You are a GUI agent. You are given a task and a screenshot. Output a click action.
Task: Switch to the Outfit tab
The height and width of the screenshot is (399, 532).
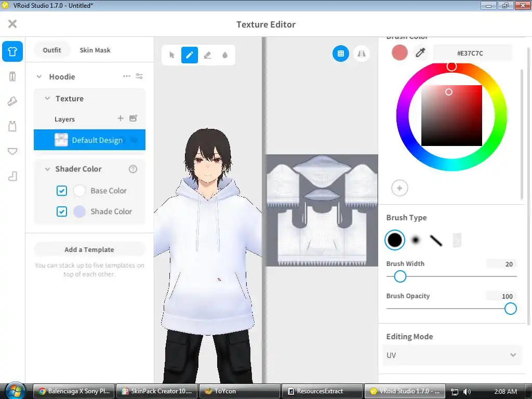[52, 50]
